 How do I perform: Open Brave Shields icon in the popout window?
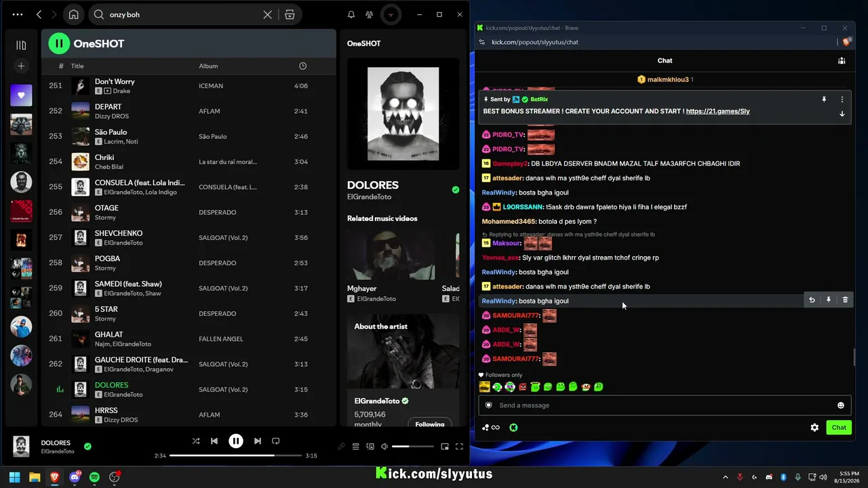click(846, 42)
